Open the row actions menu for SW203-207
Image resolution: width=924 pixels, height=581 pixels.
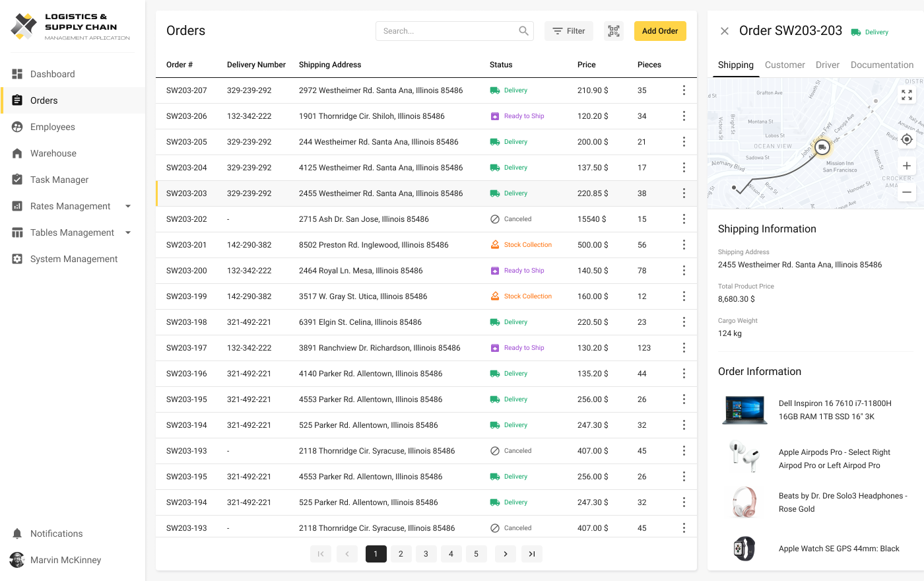click(684, 90)
